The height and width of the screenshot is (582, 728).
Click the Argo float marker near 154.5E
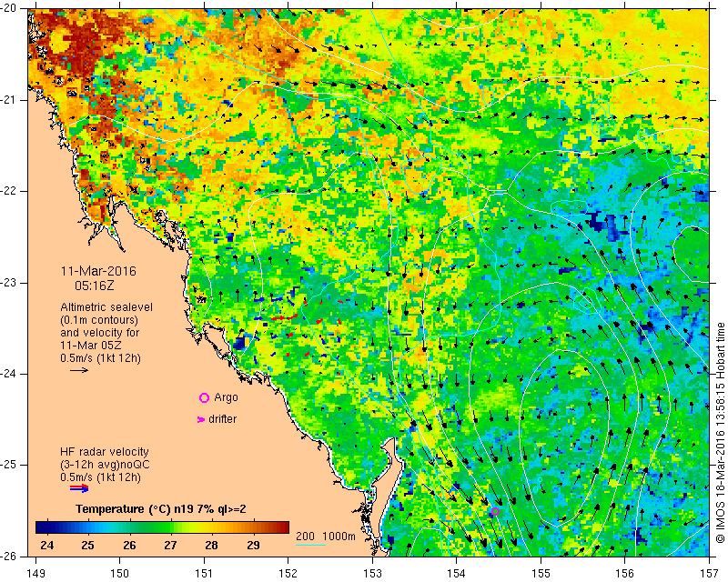495,511
